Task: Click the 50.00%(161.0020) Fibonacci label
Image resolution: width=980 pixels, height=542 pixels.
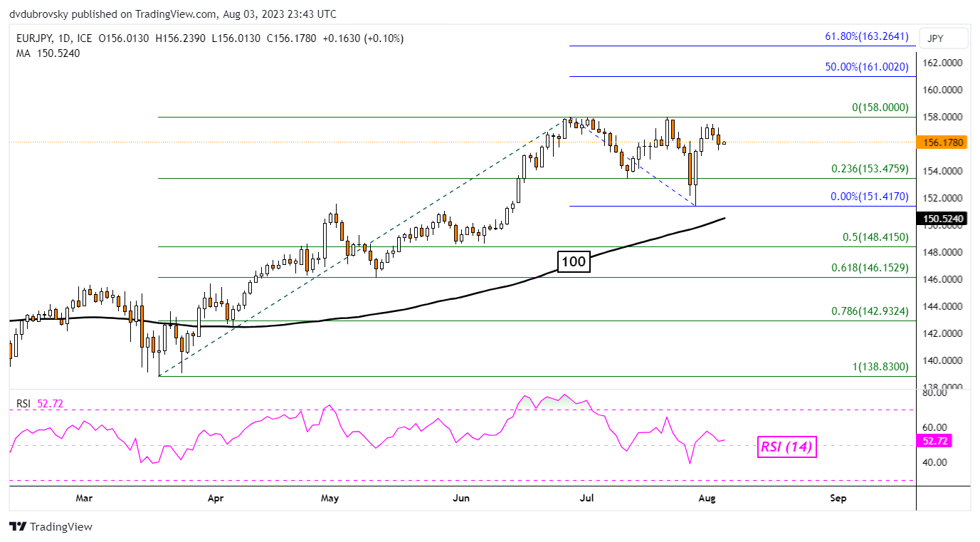Action: pos(867,67)
